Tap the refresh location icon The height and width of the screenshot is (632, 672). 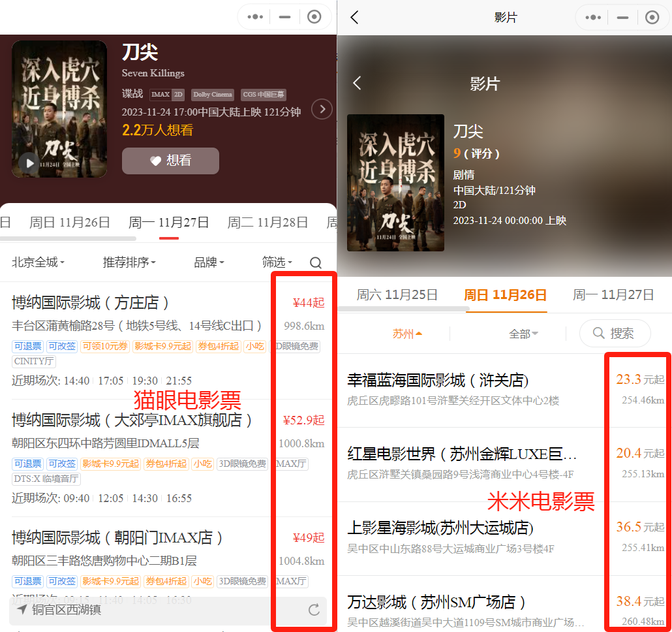[314, 610]
